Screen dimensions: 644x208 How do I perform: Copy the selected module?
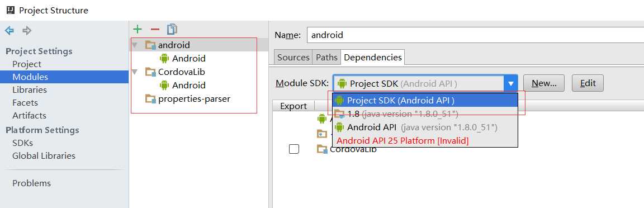(x=172, y=29)
